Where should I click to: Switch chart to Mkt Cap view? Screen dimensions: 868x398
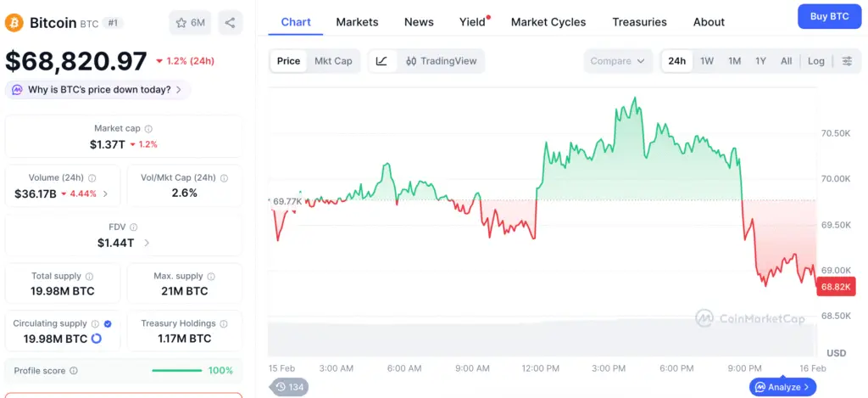coord(333,61)
